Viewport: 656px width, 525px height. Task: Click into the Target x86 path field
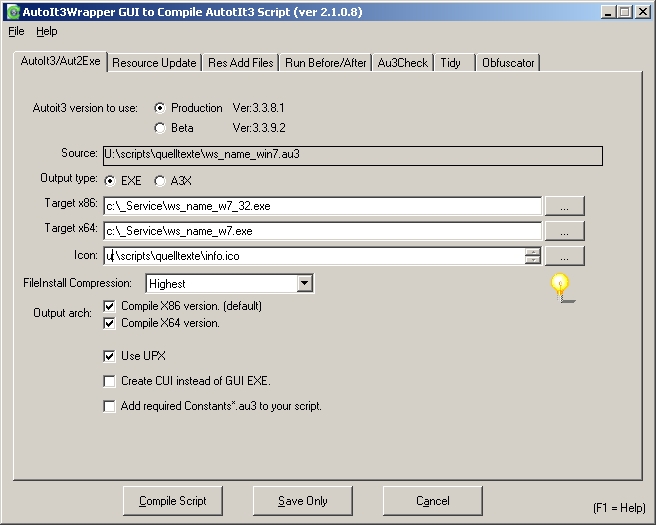tap(322, 206)
